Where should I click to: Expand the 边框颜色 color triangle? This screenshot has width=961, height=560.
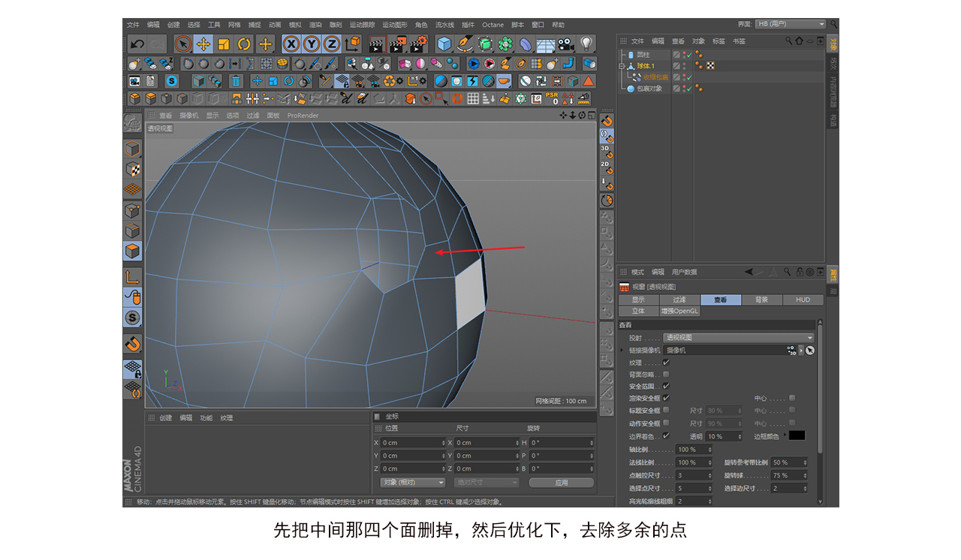click(785, 435)
